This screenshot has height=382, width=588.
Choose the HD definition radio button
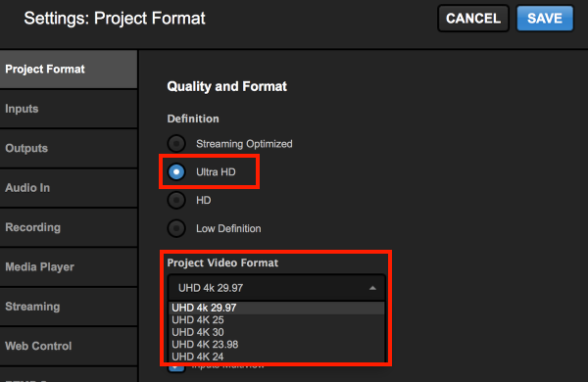[176, 200]
